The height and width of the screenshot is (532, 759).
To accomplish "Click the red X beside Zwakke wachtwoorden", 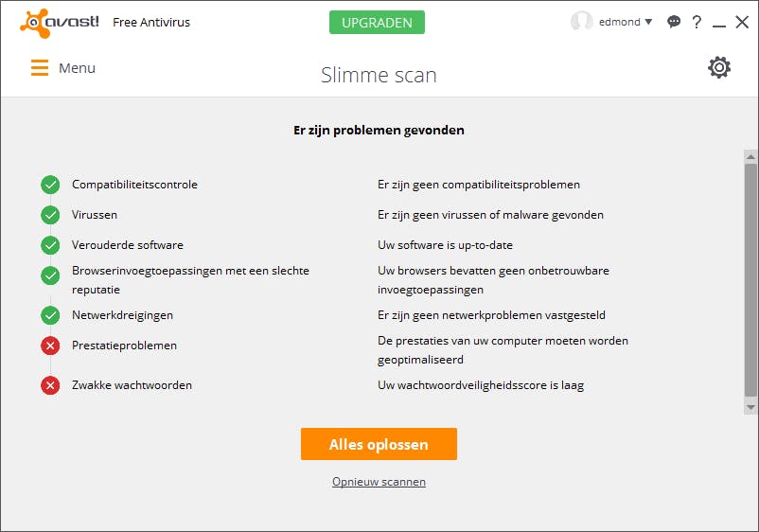I will [50, 385].
